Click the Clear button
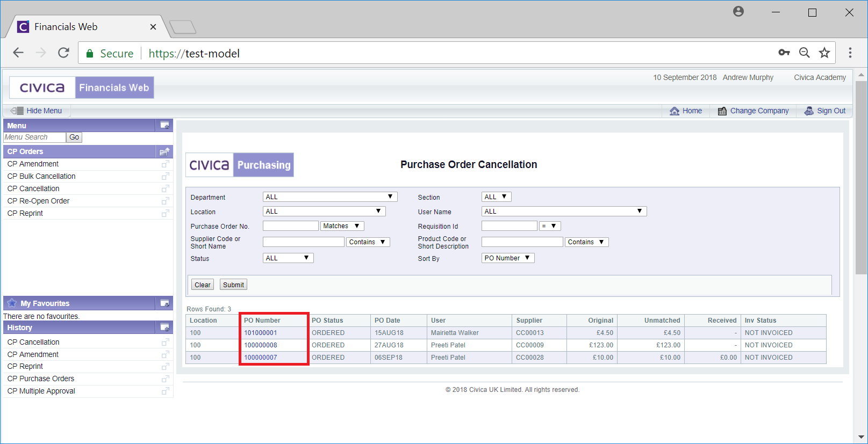 point(203,285)
